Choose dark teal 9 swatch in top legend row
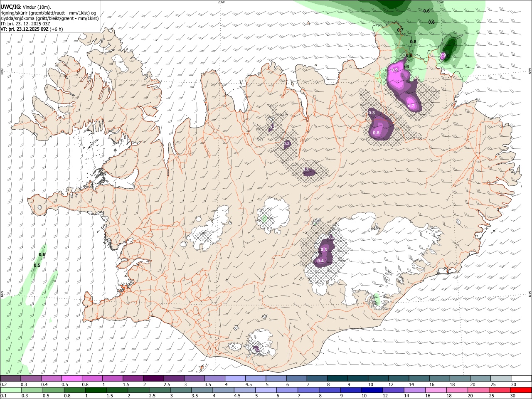 pos(358,379)
